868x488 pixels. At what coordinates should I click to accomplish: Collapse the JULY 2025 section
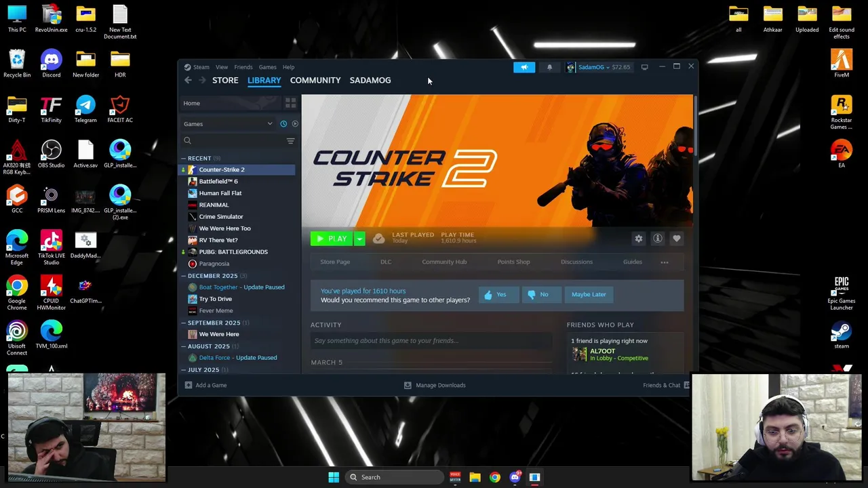point(183,369)
